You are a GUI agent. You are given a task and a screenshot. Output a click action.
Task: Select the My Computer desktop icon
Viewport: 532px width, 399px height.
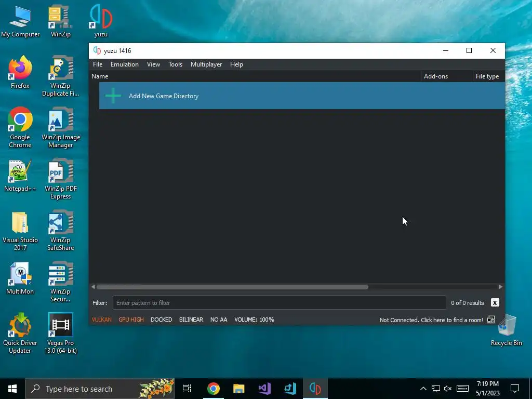(x=20, y=22)
